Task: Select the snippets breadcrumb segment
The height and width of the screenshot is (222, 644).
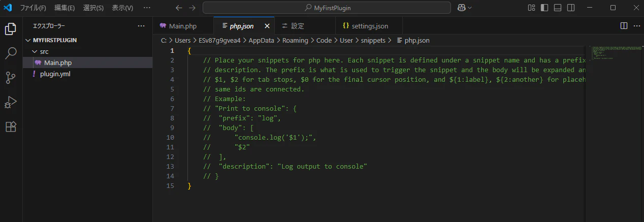Action: pyautogui.click(x=373, y=40)
